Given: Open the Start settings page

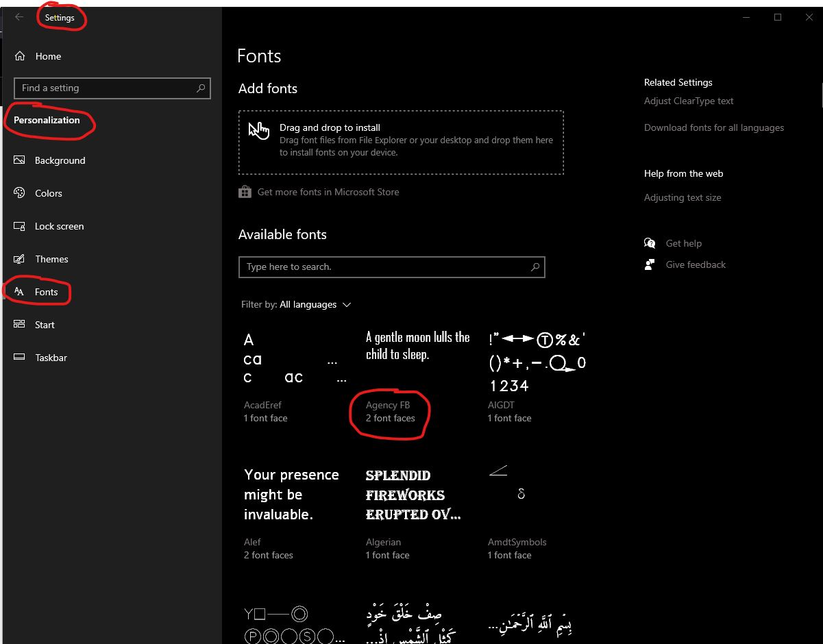Looking at the screenshot, I should point(45,325).
